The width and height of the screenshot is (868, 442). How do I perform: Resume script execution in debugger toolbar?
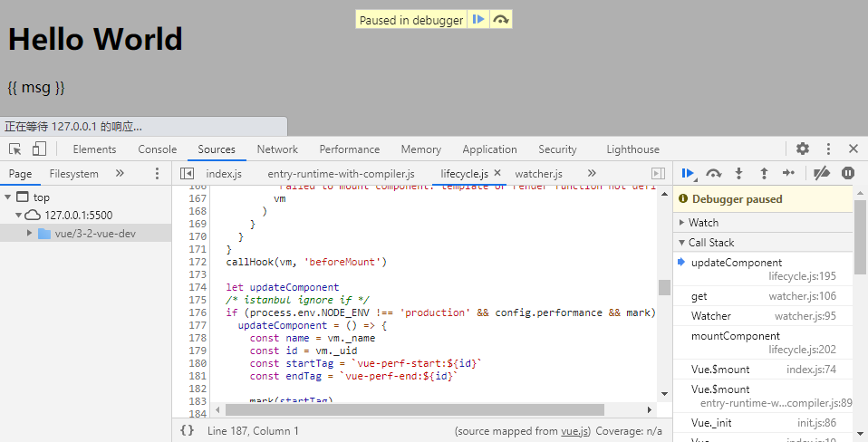click(x=688, y=174)
